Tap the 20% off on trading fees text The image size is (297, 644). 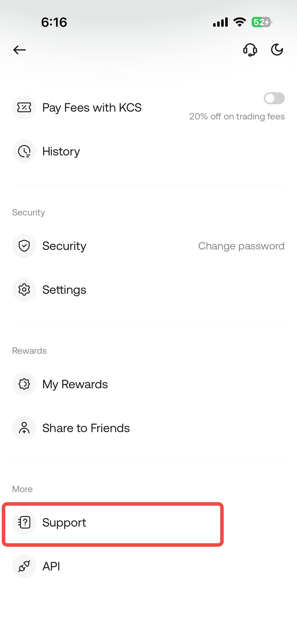237,116
